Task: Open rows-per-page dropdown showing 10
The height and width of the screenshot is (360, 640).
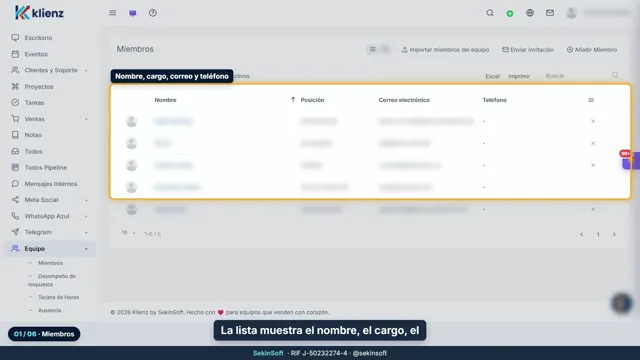Action: point(128,233)
